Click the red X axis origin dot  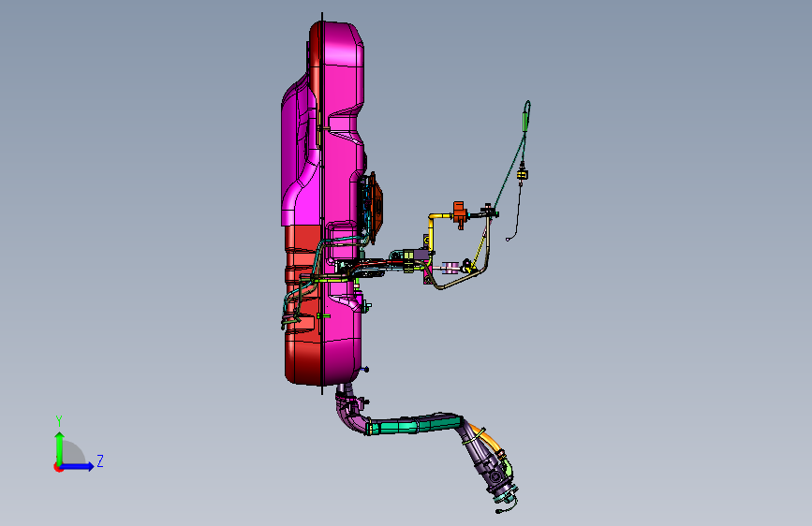[x=57, y=467]
